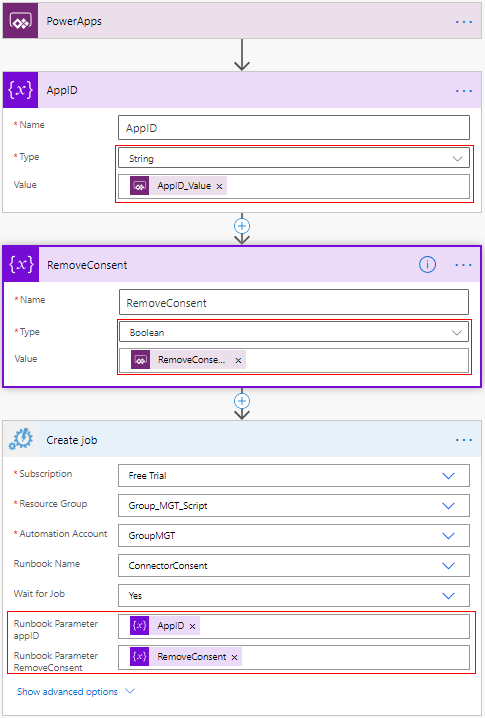Screen dimensions: 485x718
Task: Click the AppID variable token in Create job
Action: click(x=164, y=626)
